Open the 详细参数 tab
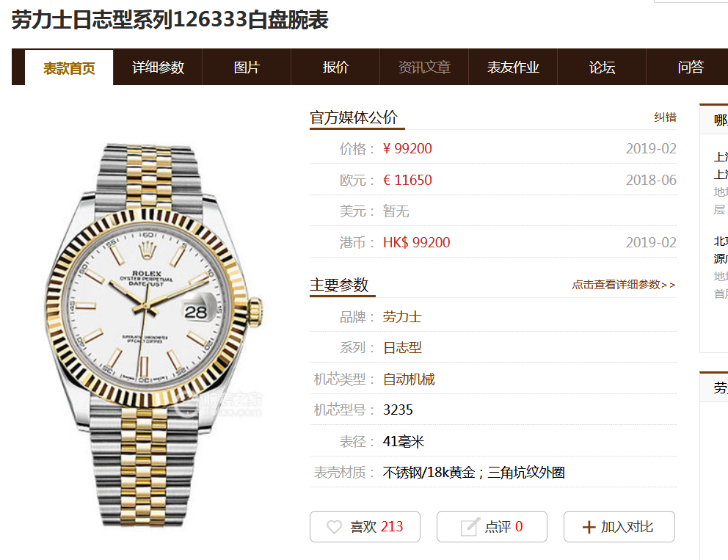Viewport: 728px width, 560px height. 158,68
